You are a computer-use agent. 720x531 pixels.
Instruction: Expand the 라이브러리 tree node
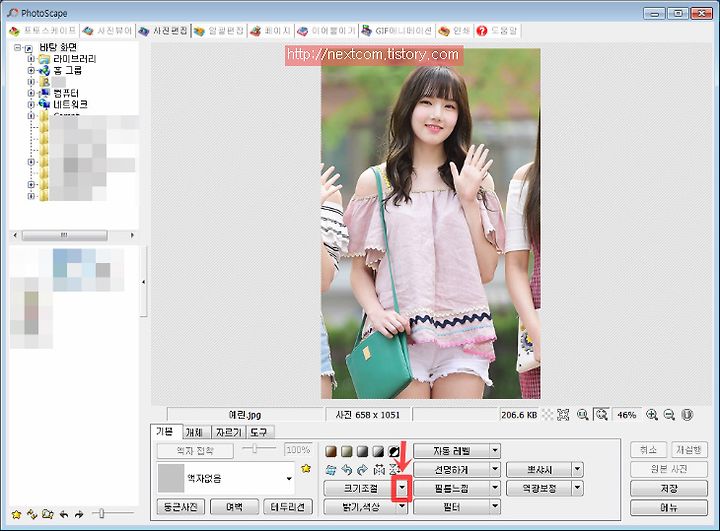pos(31,59)
